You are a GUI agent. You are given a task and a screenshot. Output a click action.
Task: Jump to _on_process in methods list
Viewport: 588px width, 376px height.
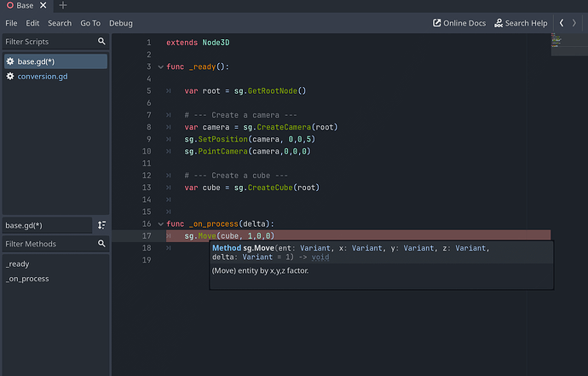click(x=27, y=279)
